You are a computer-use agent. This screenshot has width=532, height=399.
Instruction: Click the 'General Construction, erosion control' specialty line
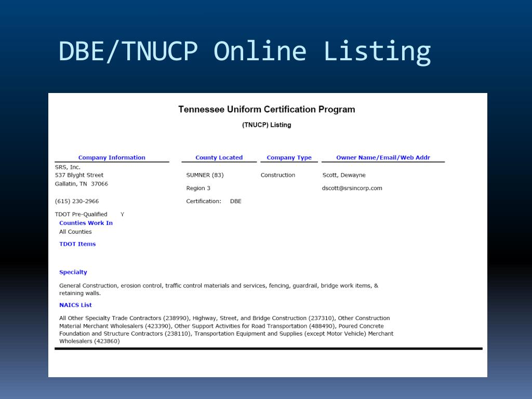tap(219, 286)
